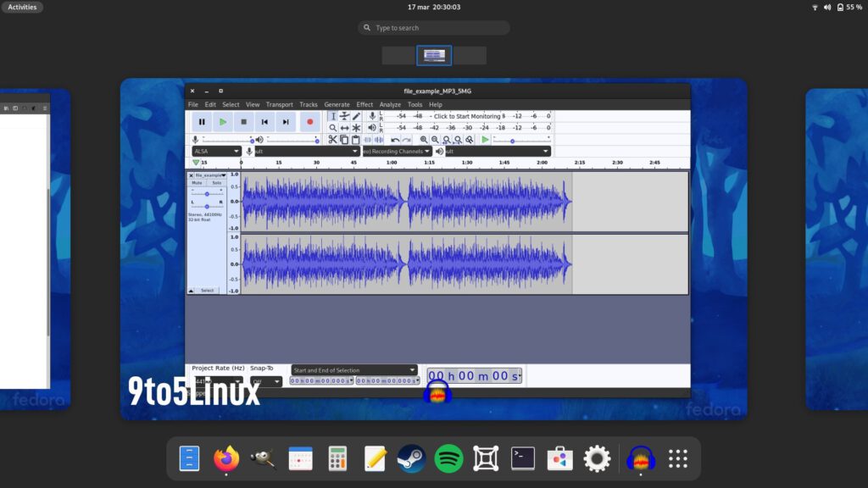Open the Select menu
The height and width of the screenshot is (488, 868).
pyautogui.click(x=231, y=104)
